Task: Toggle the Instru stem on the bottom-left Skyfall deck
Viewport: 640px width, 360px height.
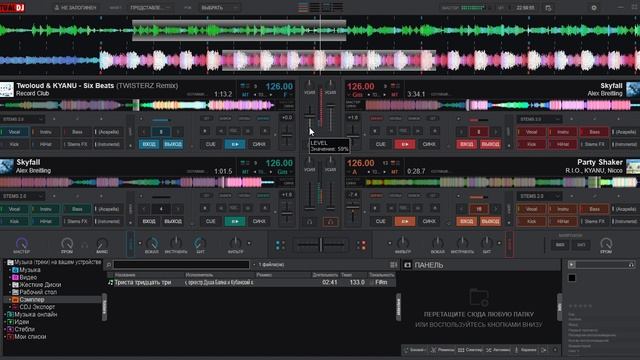Action: pos(46,209)
